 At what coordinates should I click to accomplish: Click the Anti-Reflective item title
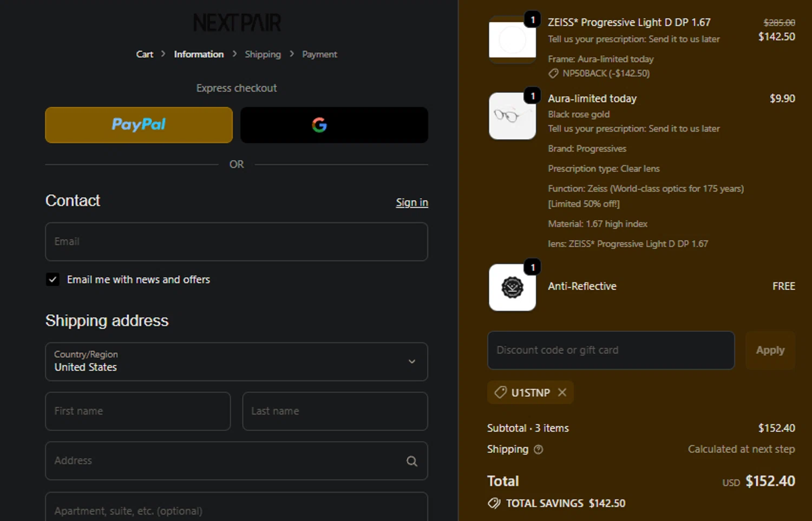pyautogui.click(x=582, y=286)
